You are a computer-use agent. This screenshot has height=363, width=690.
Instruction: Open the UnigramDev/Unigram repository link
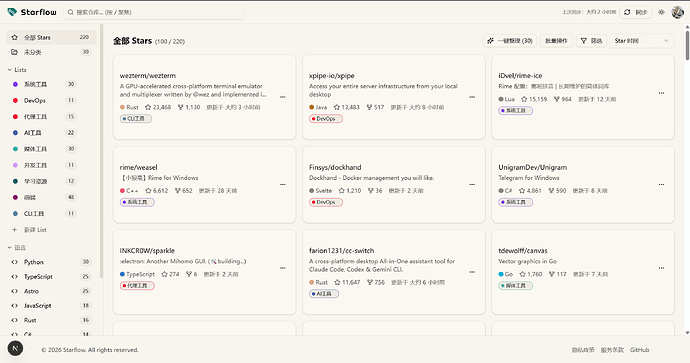point(532,167)
